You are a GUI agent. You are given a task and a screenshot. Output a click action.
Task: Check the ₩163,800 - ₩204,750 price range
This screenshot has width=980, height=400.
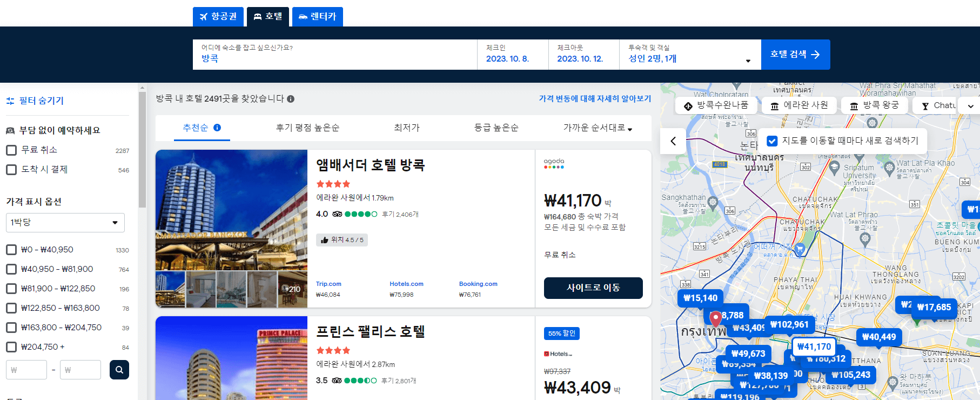tap(11, 328)
